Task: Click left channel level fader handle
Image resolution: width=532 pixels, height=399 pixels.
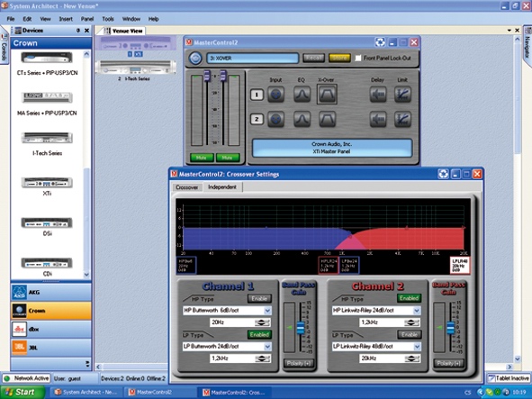Action: tap(207, 76)
